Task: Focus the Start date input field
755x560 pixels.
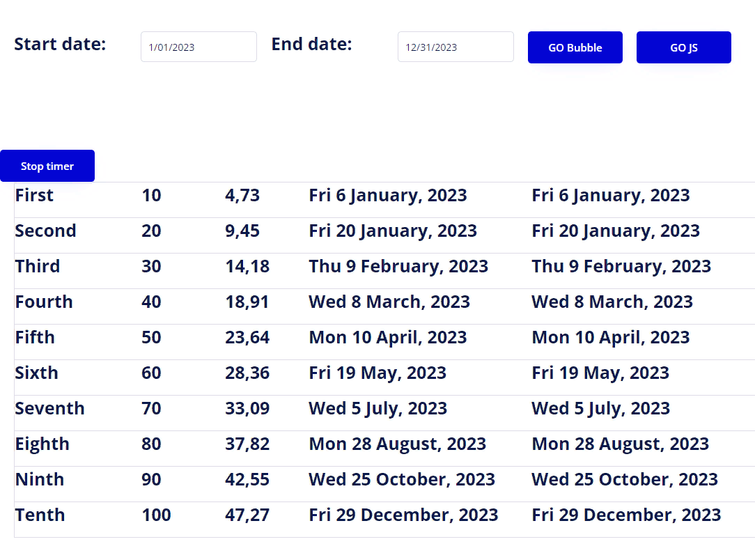Action: click(199, 47)
